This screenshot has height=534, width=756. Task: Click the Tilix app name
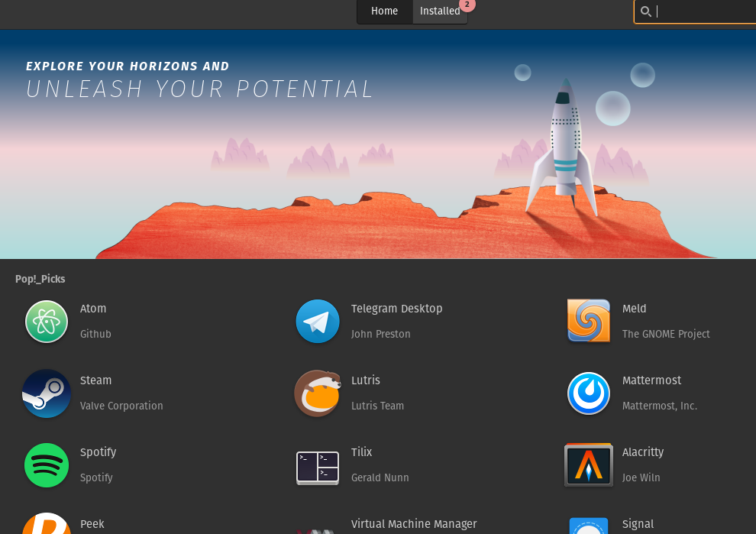pyautogui.click(x=361, y=452)
